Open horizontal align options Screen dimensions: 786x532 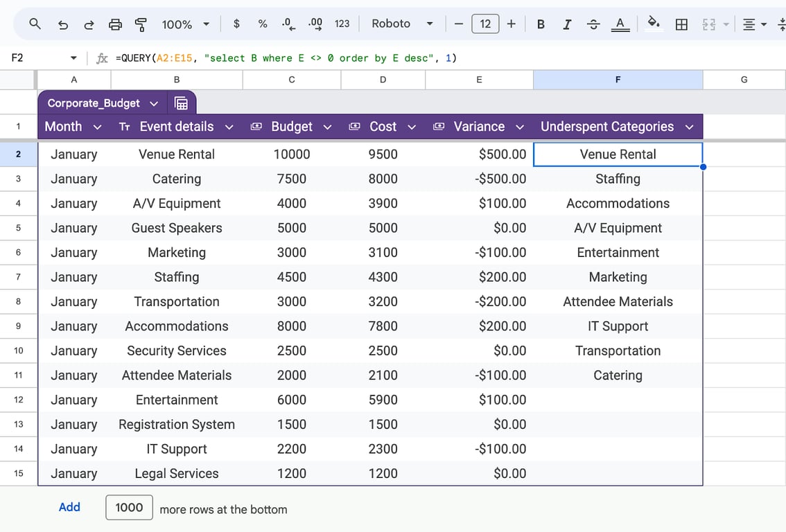coord(754,24)
